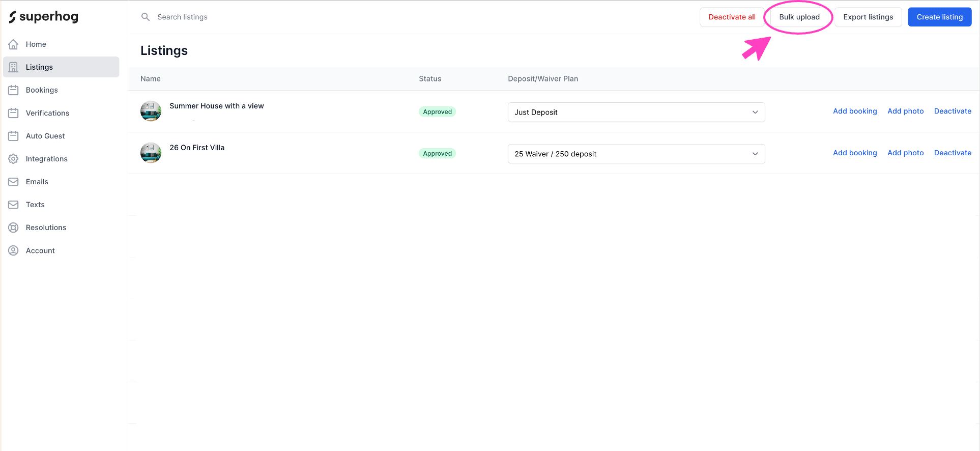Click Approved badge for Summer House
The width and height of the screenshot is (980, 451).
point(437,112)
